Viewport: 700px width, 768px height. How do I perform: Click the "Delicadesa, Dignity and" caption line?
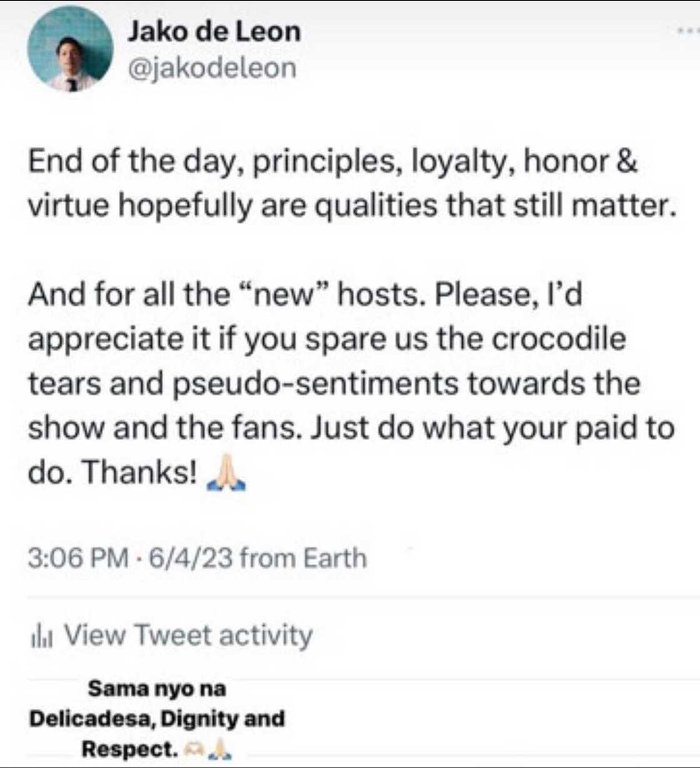pyautogui.click(x=157, y=719)
